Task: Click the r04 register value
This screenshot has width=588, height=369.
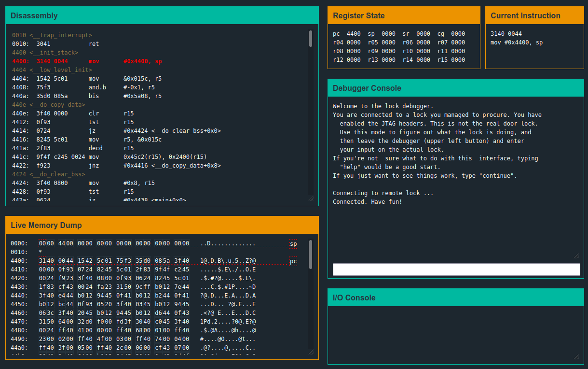Action: point(354,43)
